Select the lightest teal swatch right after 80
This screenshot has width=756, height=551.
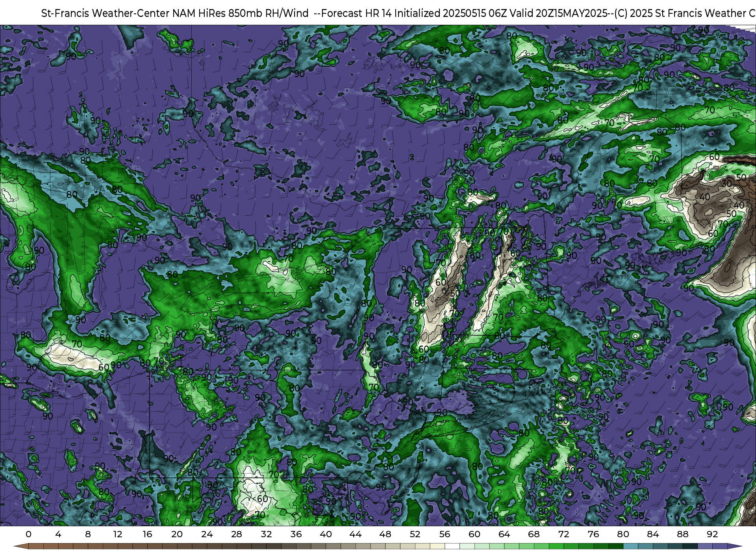coord(630,546)
